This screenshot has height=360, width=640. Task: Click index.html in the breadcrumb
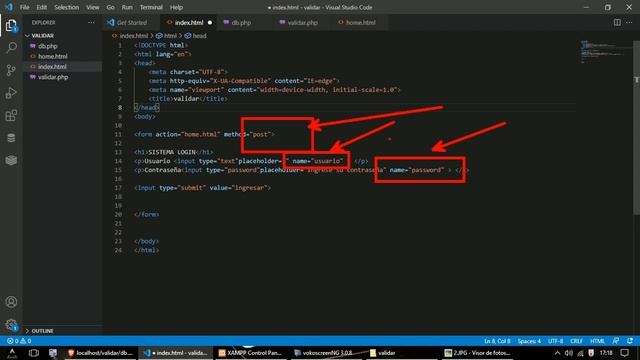133,36
